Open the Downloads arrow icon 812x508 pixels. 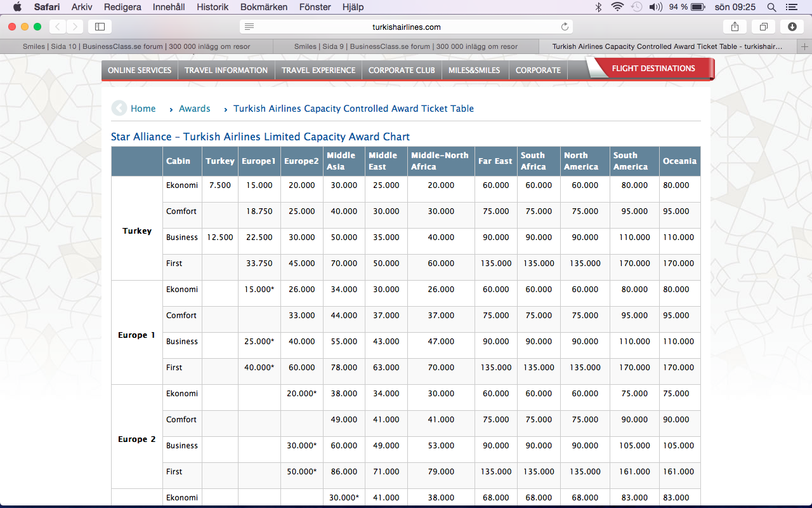pyautogui.click(x=792, y=27)
